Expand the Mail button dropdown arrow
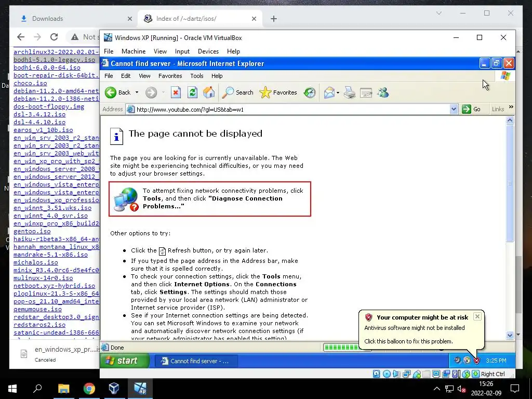The image size is (532, 399). click(x=338, y=92)
